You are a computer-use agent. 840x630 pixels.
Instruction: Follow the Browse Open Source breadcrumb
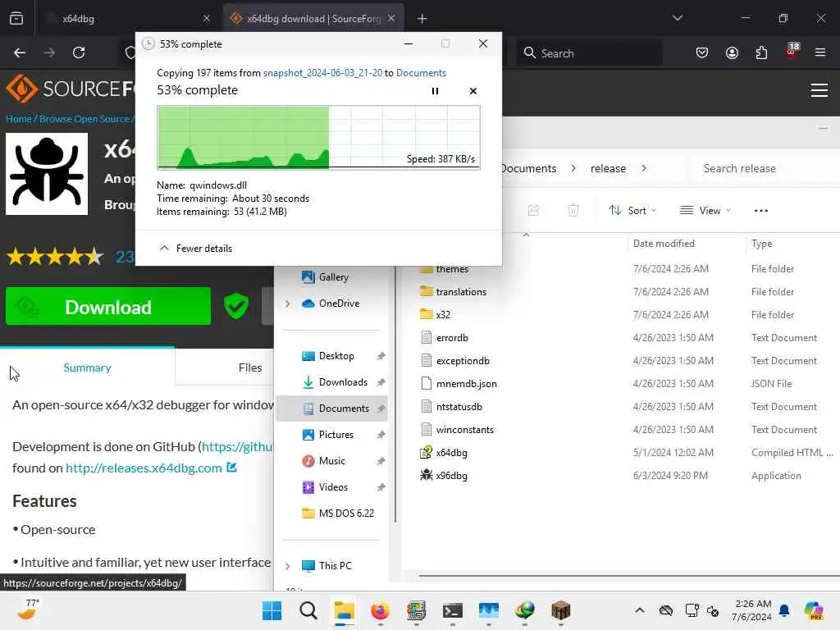click(x=84, y=119)
